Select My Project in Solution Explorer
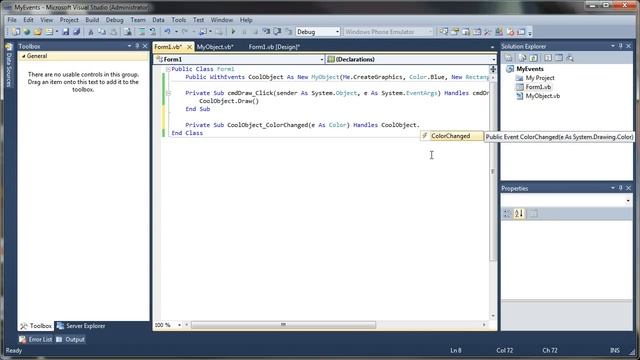This screenshot has height=360, width=640. tap(540, 78)
